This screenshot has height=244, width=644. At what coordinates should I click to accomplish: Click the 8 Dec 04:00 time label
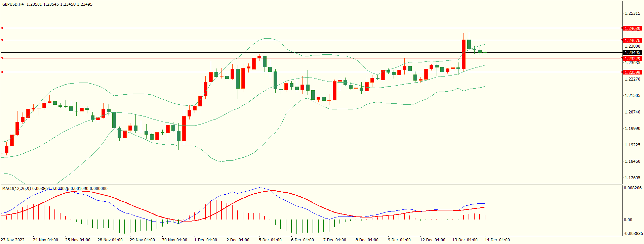pos(367,240)
